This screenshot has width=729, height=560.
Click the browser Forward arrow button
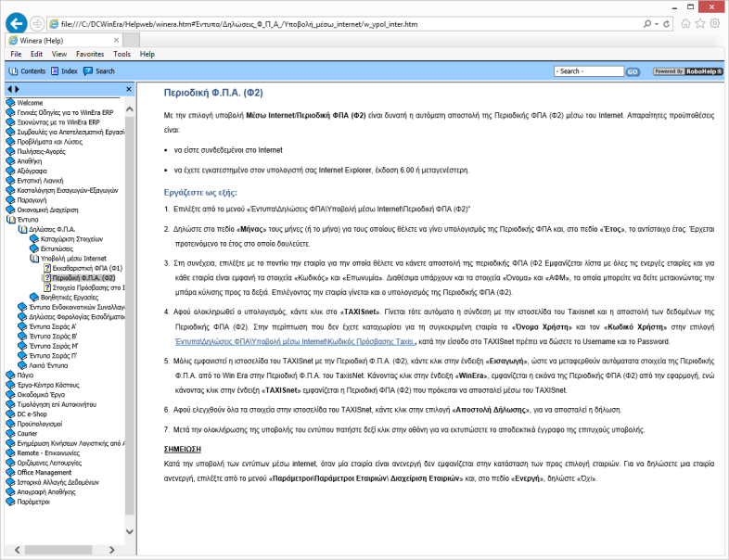[x=37, y=23]
